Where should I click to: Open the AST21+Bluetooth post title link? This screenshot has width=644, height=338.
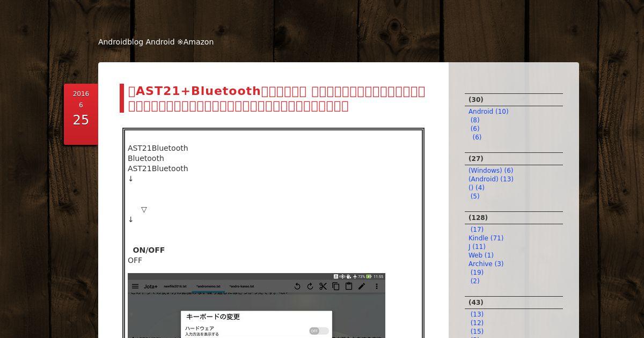[x=276, y=98]
